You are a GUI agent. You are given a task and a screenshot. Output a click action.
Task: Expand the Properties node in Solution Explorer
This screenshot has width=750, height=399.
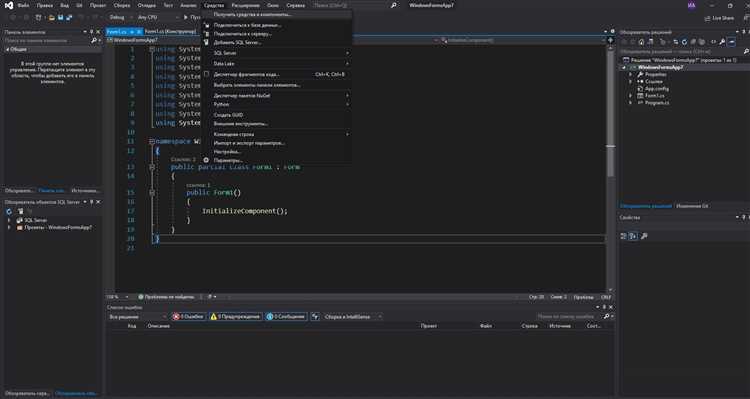[x=630, y=75]
